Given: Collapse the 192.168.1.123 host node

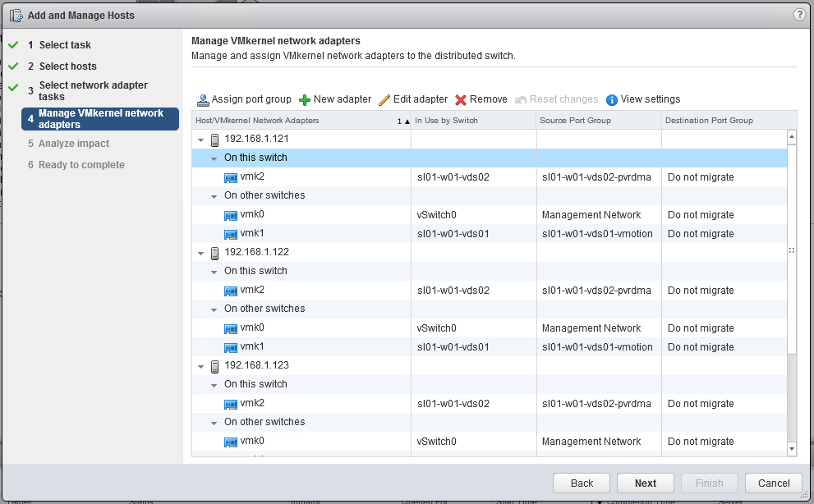Looking at the screenshot, I should pyautogui.click(x=201, y=366).
